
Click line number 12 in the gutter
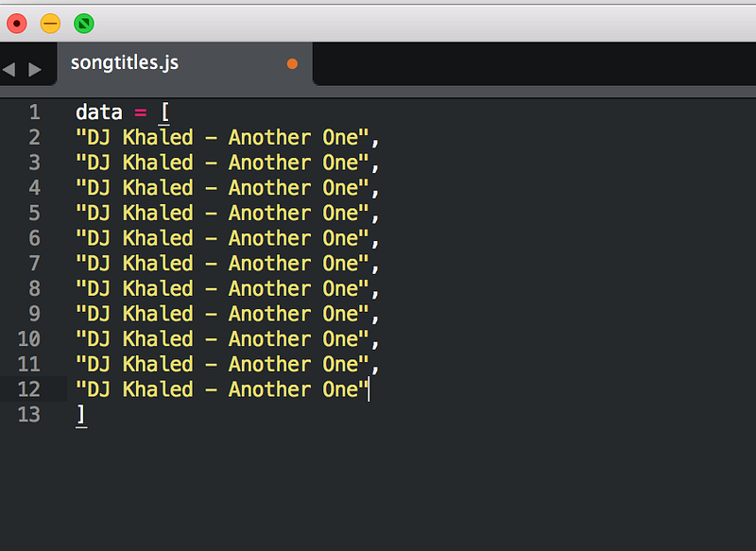(29, 389)
